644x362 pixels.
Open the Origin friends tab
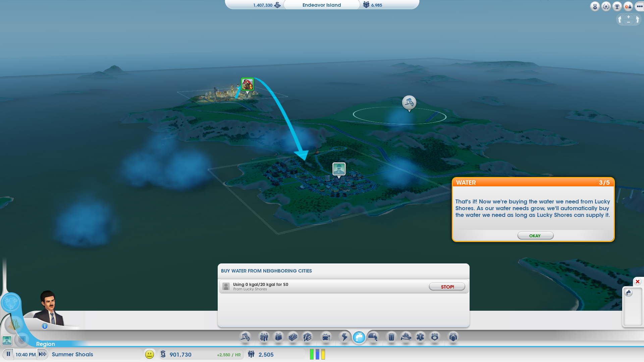(628, 6)
